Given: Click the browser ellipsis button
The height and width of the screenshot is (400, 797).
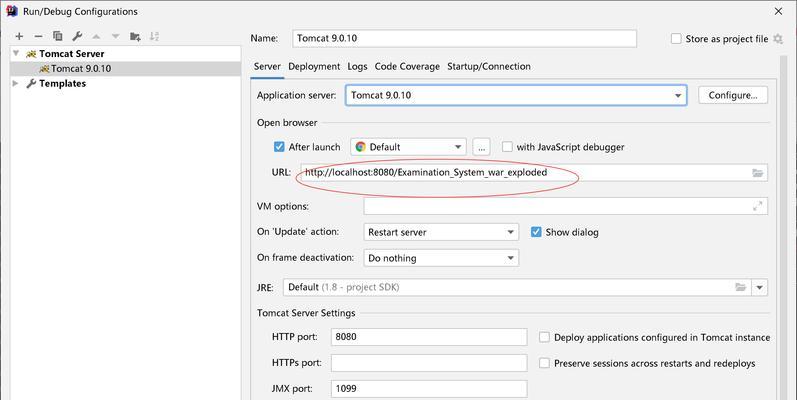Looking at the screenshot, I should [x=481, y=147].
